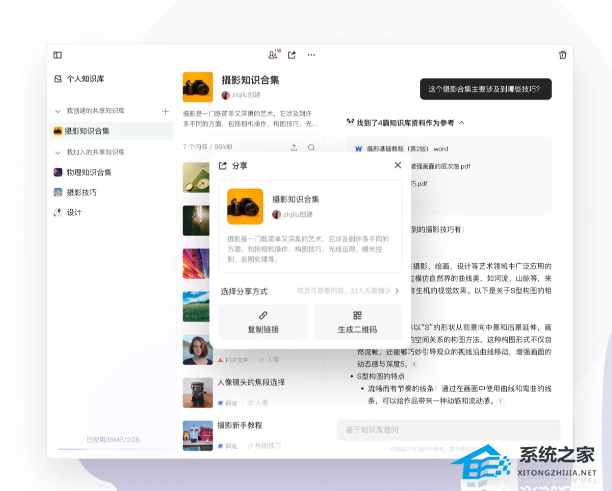This screenshot has height=491, width=612.
Task: Click the S型构图的特点 bullet text
Action: tap(381, 376)
